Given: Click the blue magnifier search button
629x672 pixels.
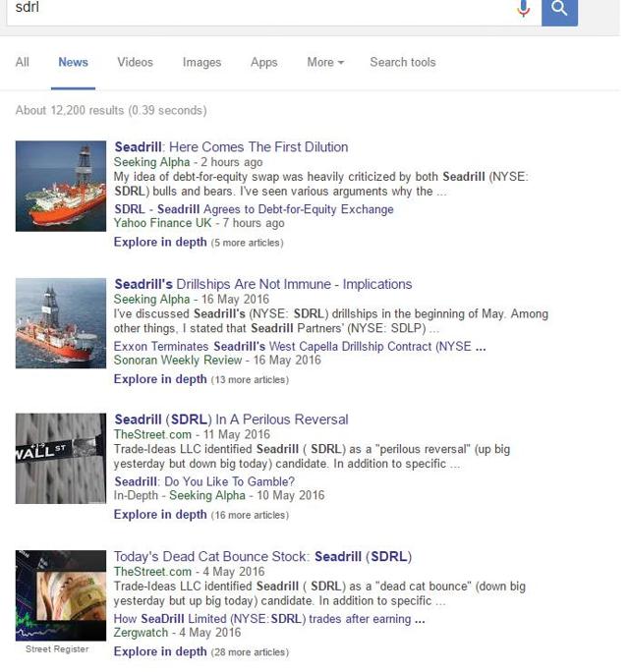Looking at the screenshot, I should pos(559,11).
